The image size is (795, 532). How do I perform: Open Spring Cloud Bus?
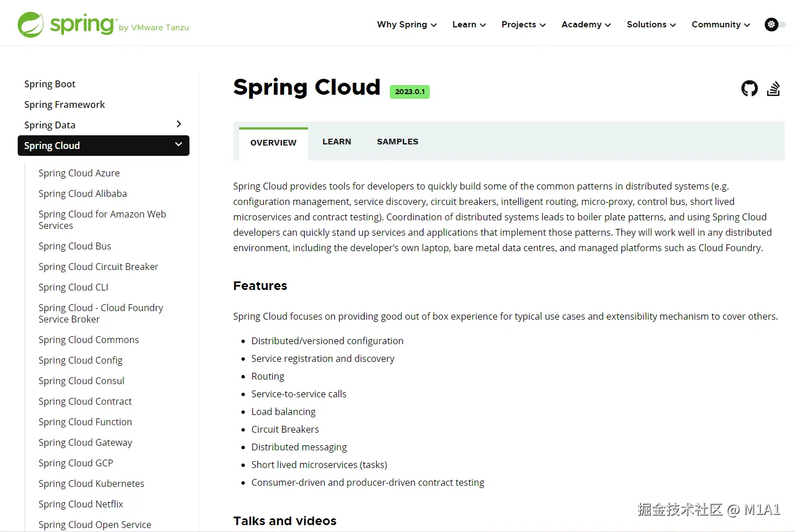pyautogui.click(x=75, y=246)
